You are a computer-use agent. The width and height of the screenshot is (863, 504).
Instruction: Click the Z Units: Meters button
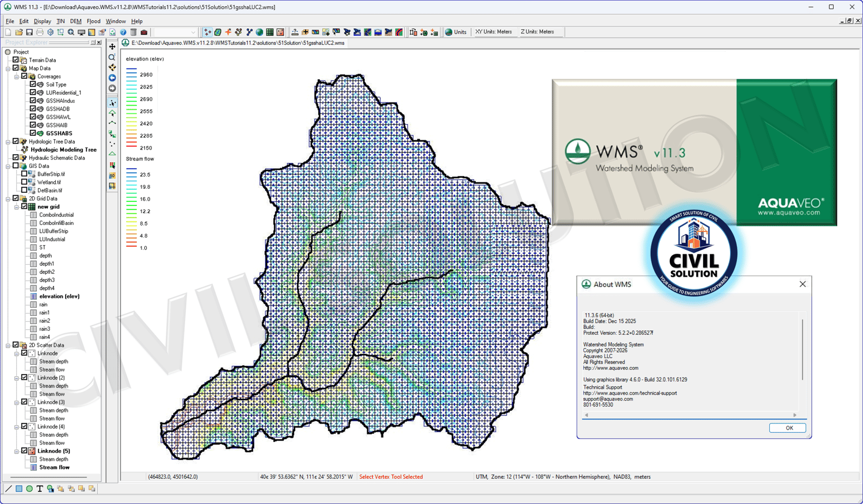[x=537, y=32]
